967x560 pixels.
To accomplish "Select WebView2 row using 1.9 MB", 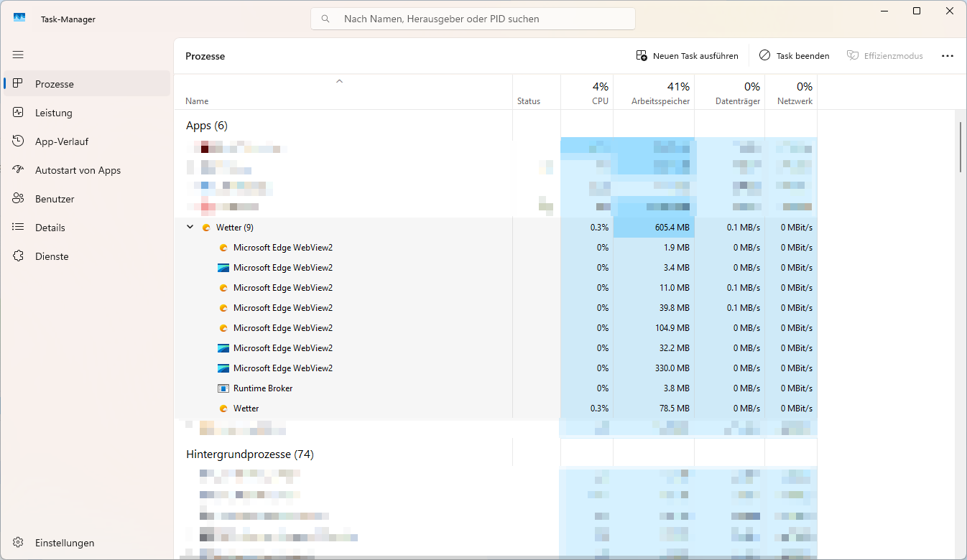I will [x=496, y=248].
